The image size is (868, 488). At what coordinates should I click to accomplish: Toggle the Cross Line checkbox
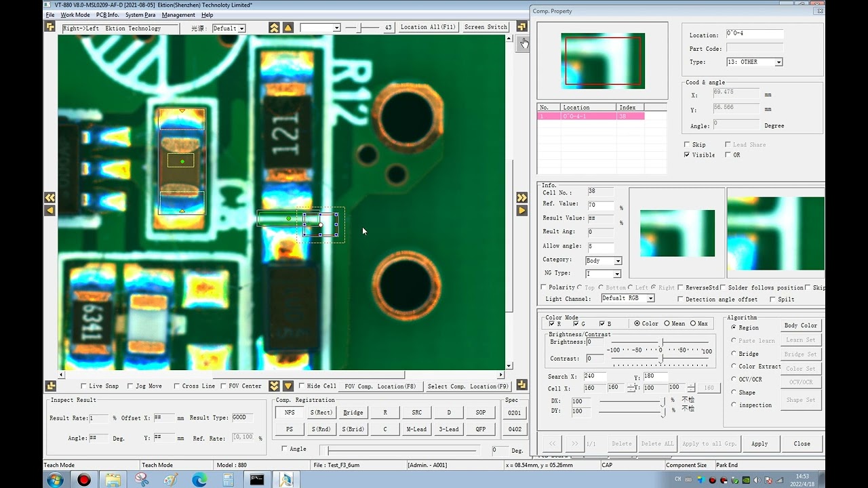coord(176,386)
